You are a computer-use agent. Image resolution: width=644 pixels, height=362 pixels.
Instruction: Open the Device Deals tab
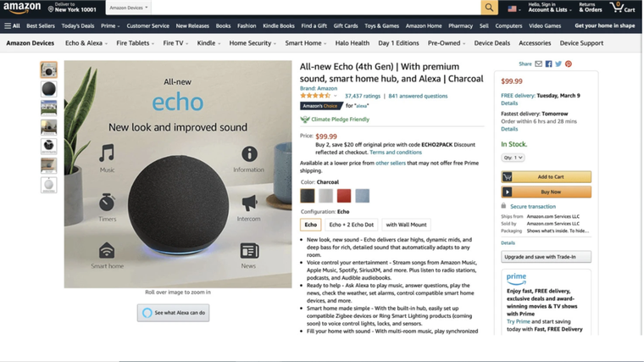492,42
